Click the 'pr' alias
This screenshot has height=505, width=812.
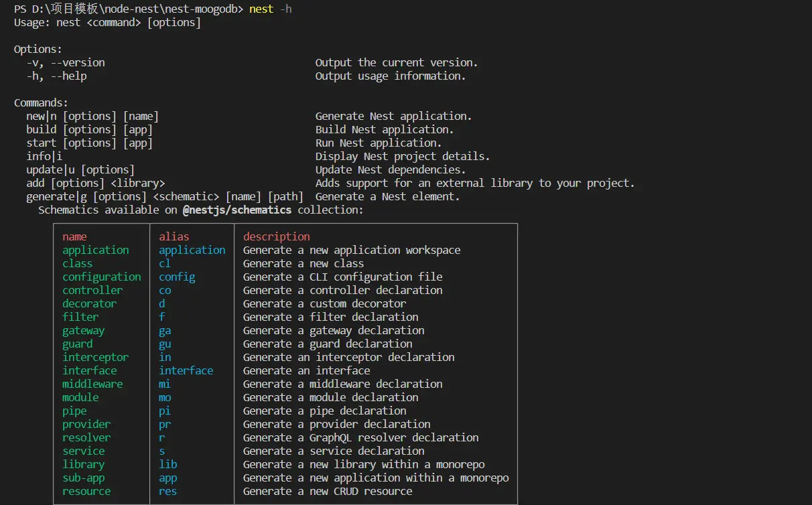165,424
